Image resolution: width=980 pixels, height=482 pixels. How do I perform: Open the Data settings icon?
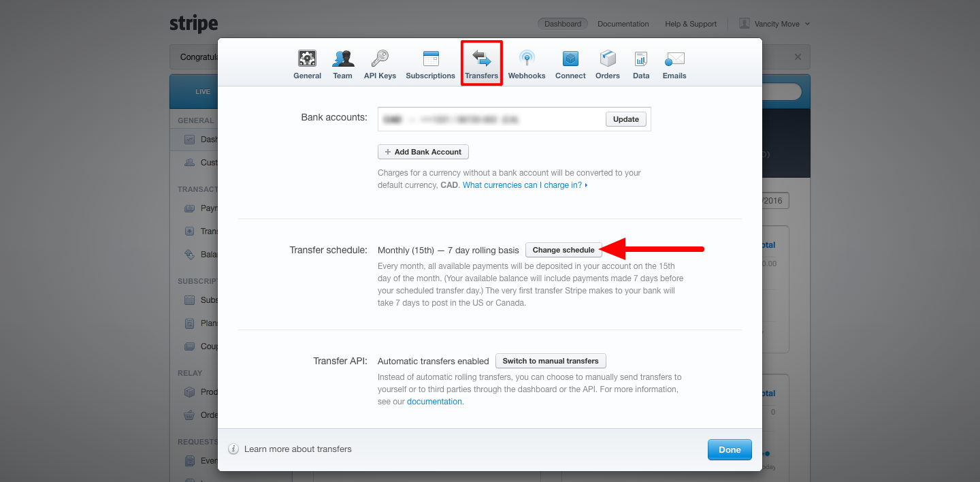click(x=640, y=59)
